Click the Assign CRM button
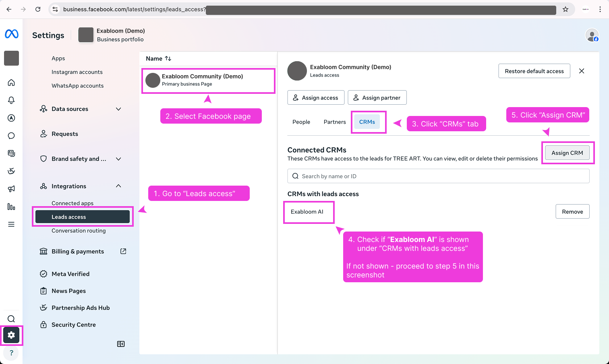609x364 pixels. tap(567, 153)
